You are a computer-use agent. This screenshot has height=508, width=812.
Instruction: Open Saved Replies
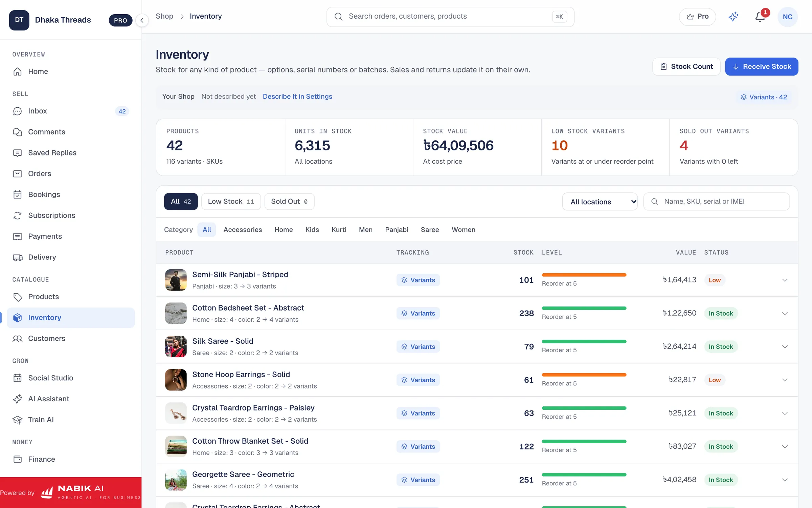click(71, 153)
